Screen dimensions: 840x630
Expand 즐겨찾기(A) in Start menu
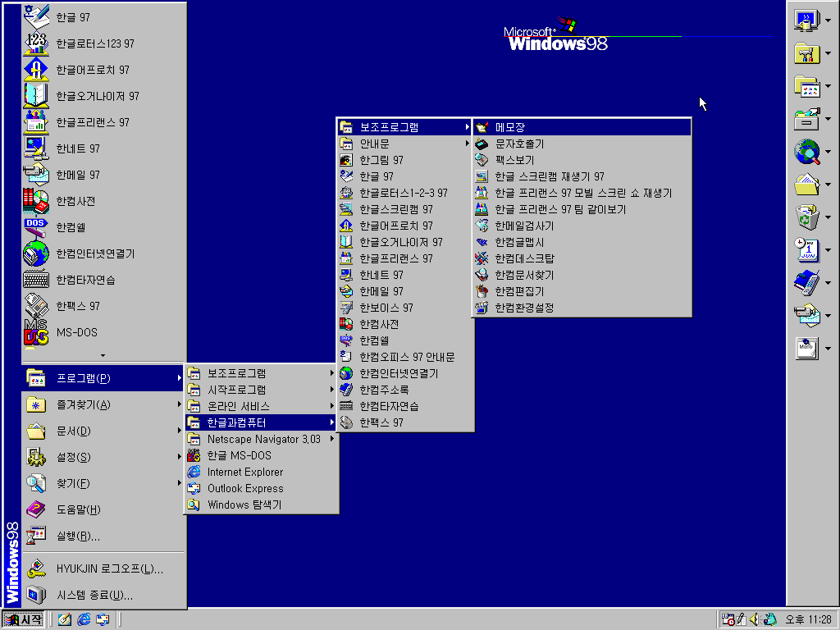[104, 404]
